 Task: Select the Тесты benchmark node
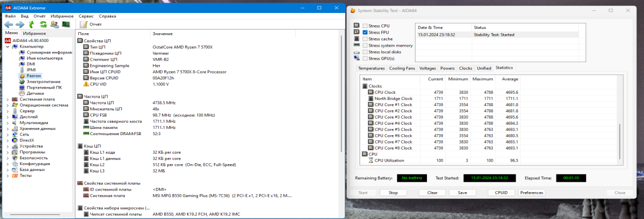(22, 176)
